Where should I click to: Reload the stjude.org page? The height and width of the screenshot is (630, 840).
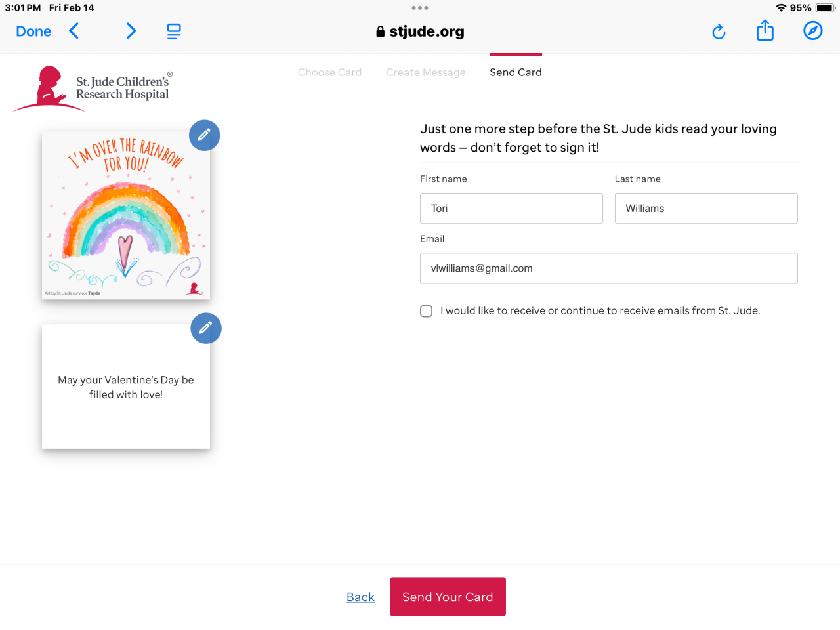click(719, 31)
